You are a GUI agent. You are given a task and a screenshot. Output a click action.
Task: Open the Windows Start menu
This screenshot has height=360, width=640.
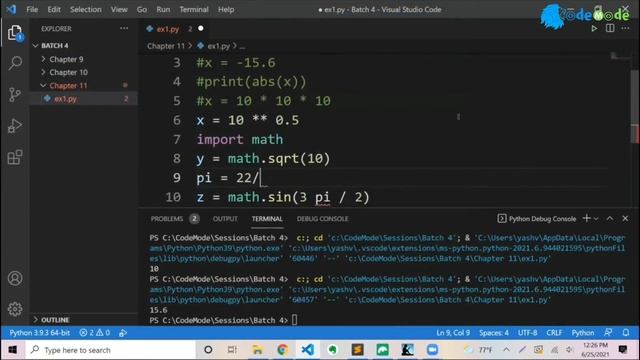tap(12, 350)
